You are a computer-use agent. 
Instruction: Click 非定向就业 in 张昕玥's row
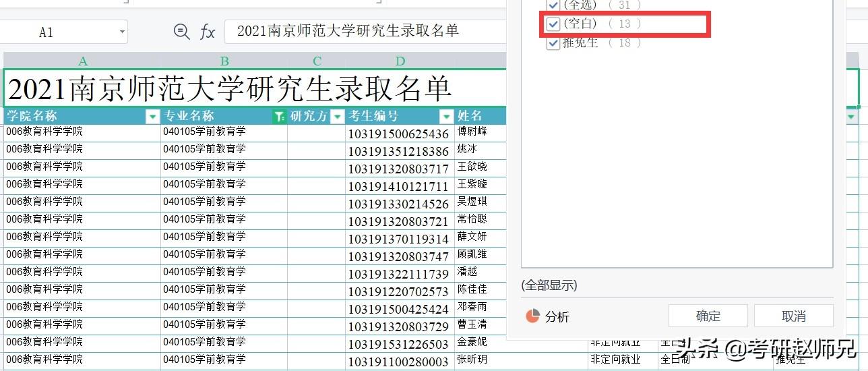coord(615,360)
